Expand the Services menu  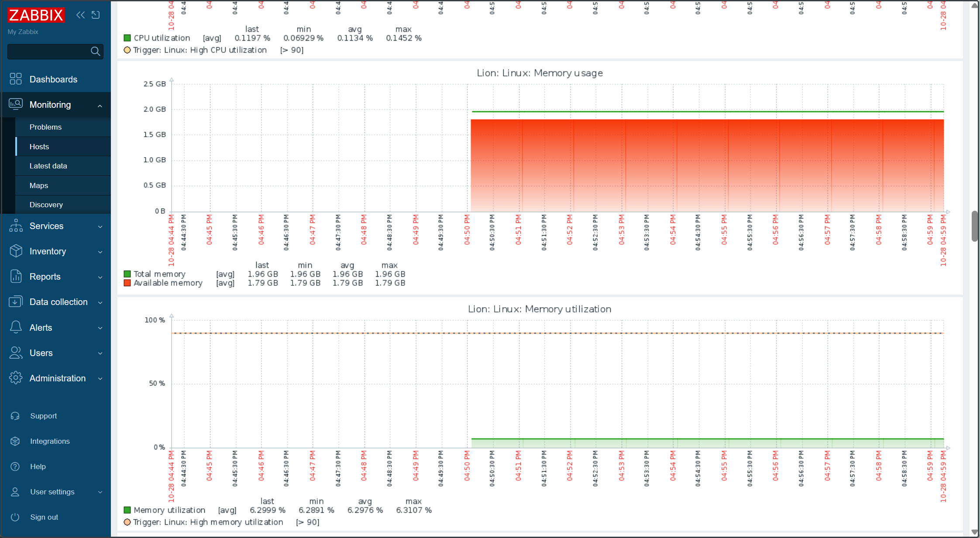pyautogui.click(x=100, y=226)
